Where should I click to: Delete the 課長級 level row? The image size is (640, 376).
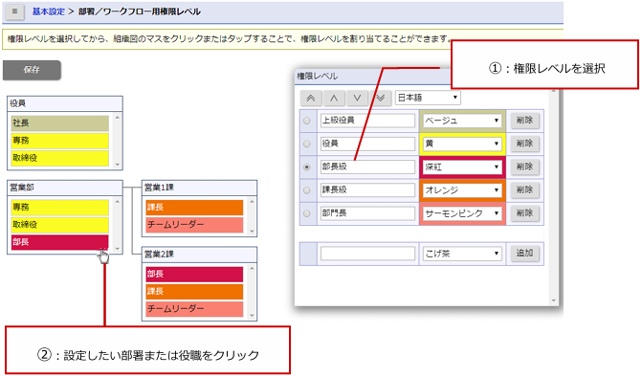point(524,190)
